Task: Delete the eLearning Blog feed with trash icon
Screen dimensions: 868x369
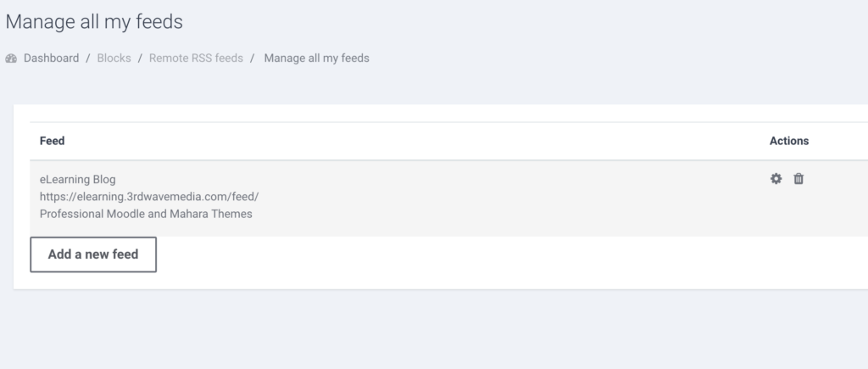Action: pyautogui.click(x=798, y=179)
